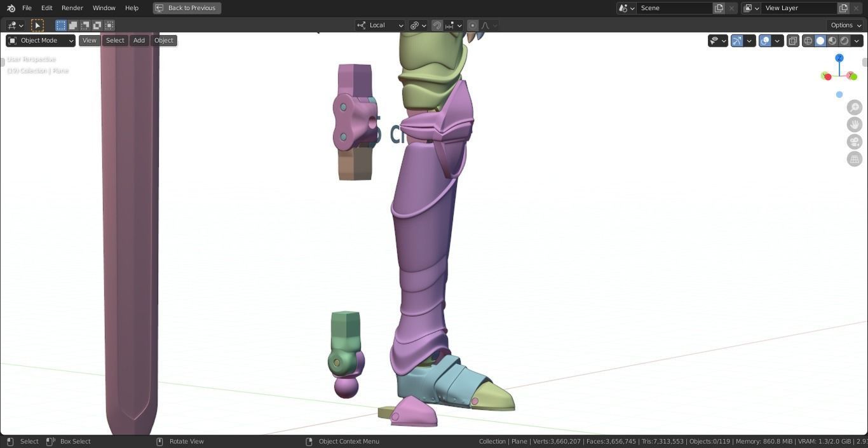Switch to Material Preview shading

pyautogui.click(x=832, y=41)
